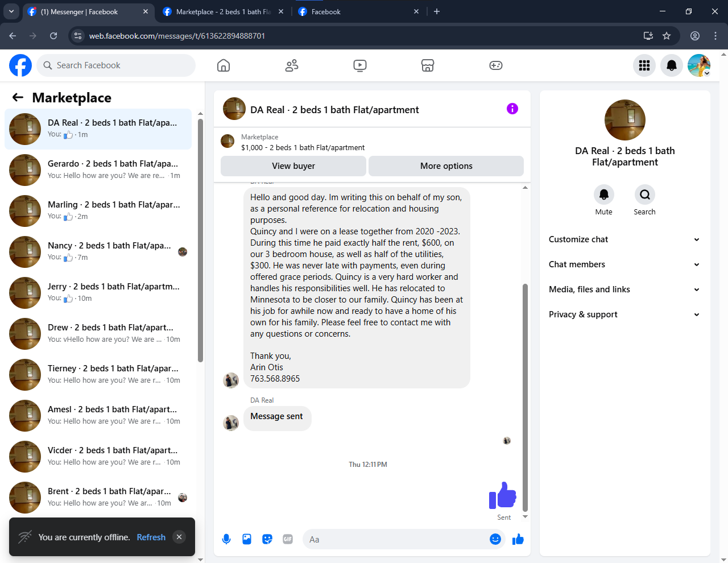Click the DA Real chat header title

tap(334, 110)
